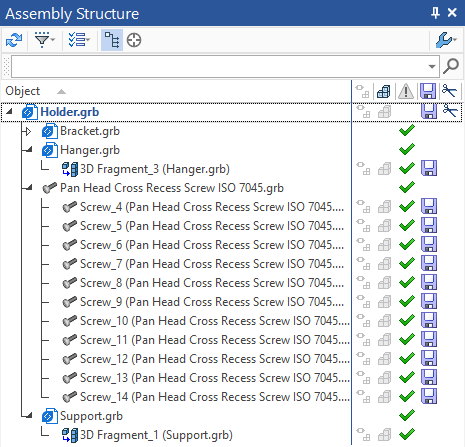Collapse the Support.grb node

(x=29, y=416)
